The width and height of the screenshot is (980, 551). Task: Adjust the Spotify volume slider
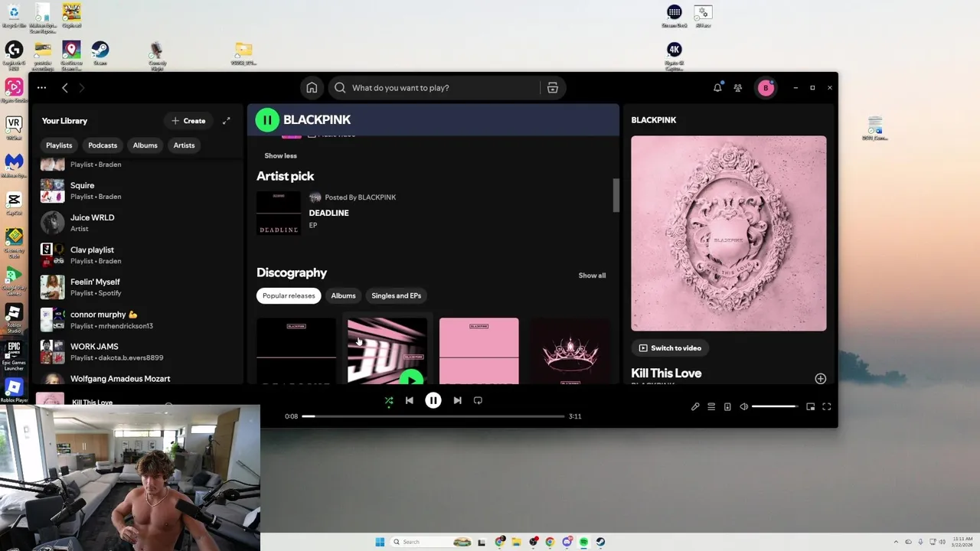[775, 407]
